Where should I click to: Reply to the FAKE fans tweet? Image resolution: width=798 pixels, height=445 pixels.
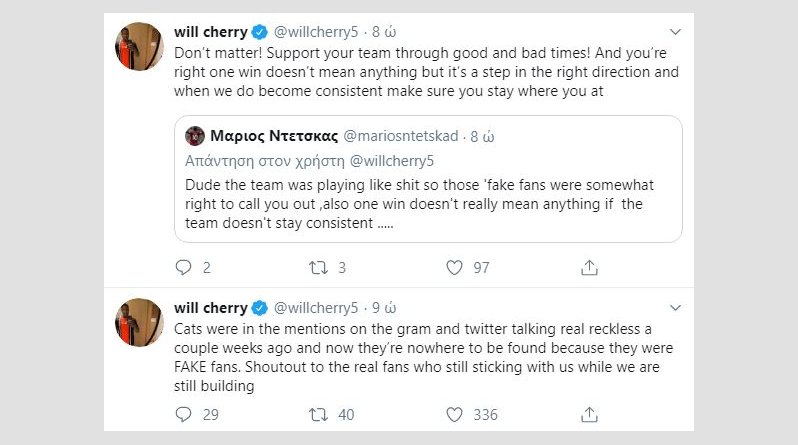(x=183, y=414)
